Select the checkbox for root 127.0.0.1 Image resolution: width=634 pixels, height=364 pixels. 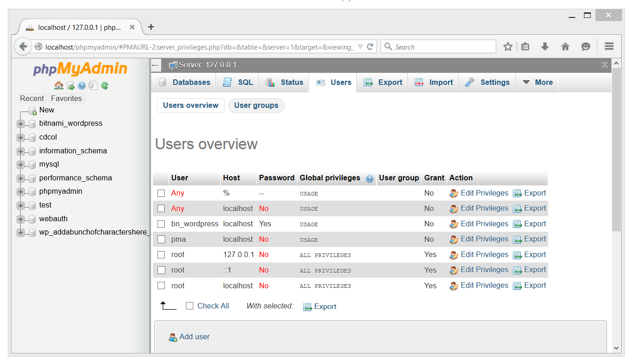click(161, 255)
